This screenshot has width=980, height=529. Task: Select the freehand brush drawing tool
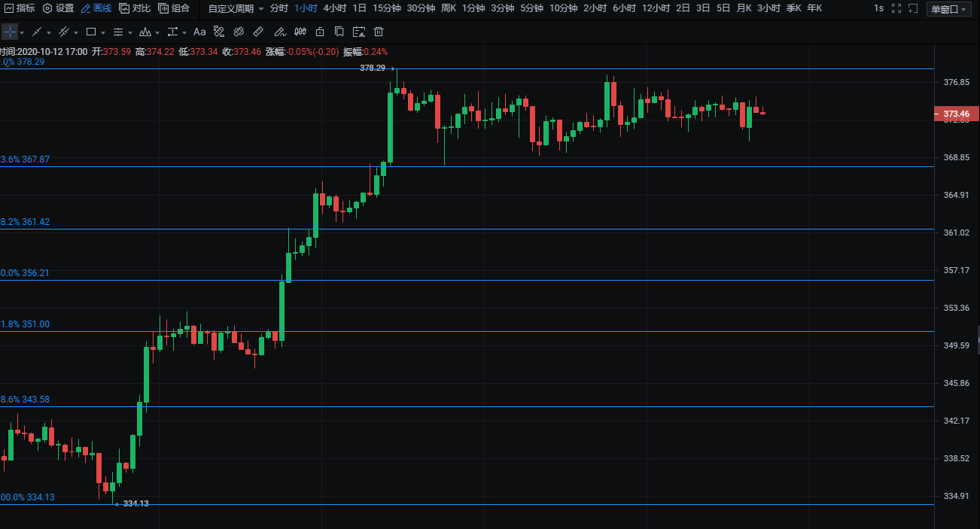click(279, 32)
